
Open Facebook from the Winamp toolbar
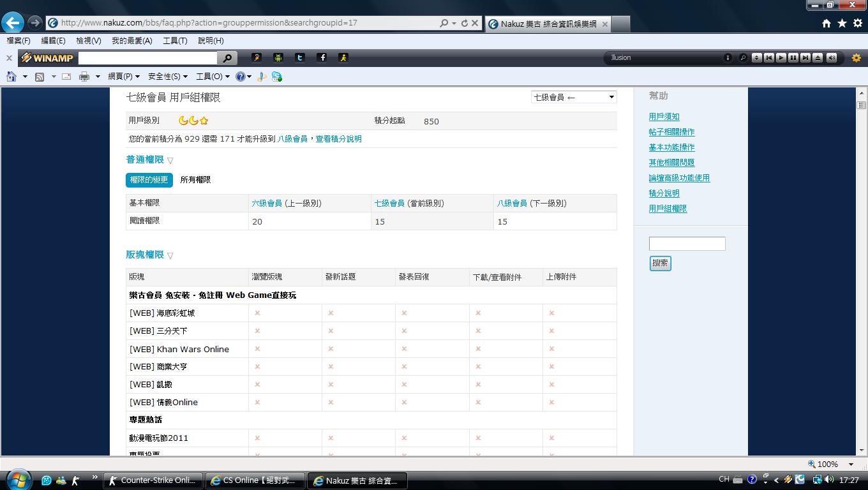tap(322, 57)
